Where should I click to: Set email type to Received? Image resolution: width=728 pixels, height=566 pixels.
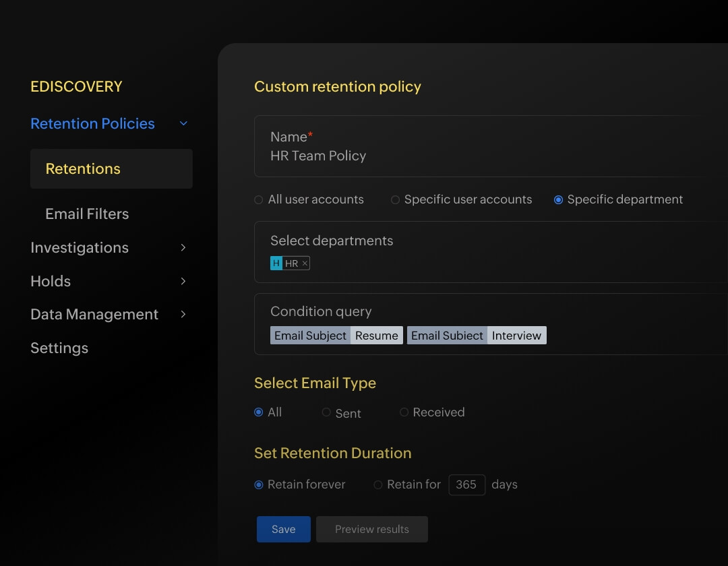click(404, 412)
